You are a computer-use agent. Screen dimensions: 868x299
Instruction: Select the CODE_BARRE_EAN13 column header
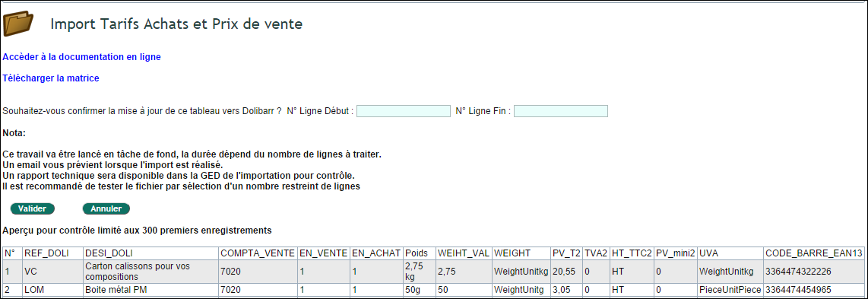tap(813, 253)
